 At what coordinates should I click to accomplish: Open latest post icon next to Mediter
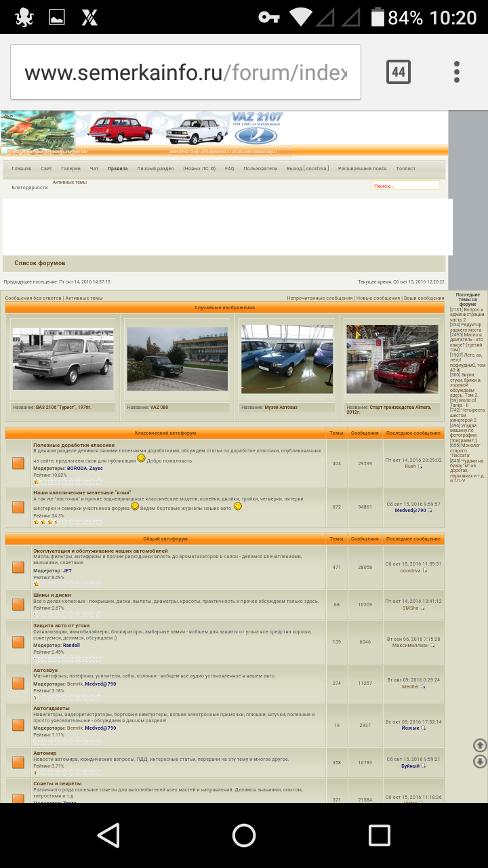424,686
